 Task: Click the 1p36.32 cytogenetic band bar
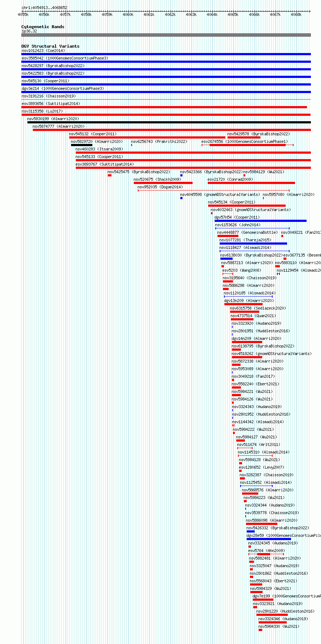(x=166, y=35)
